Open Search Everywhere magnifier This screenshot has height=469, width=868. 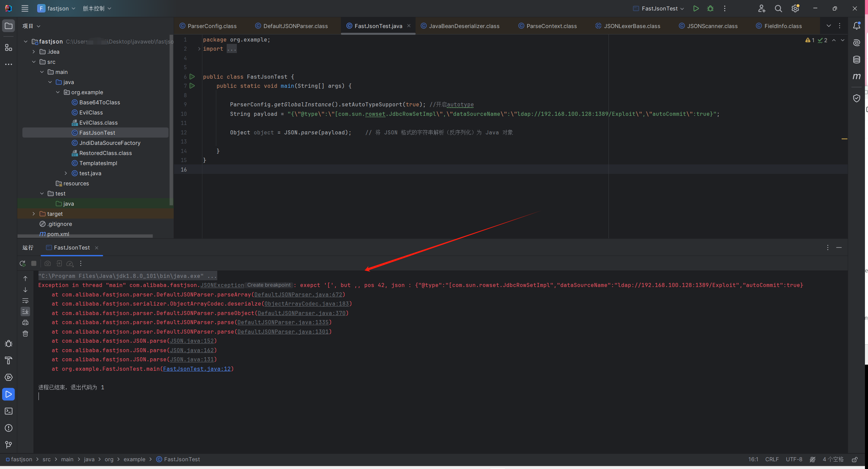coord(778,8)
